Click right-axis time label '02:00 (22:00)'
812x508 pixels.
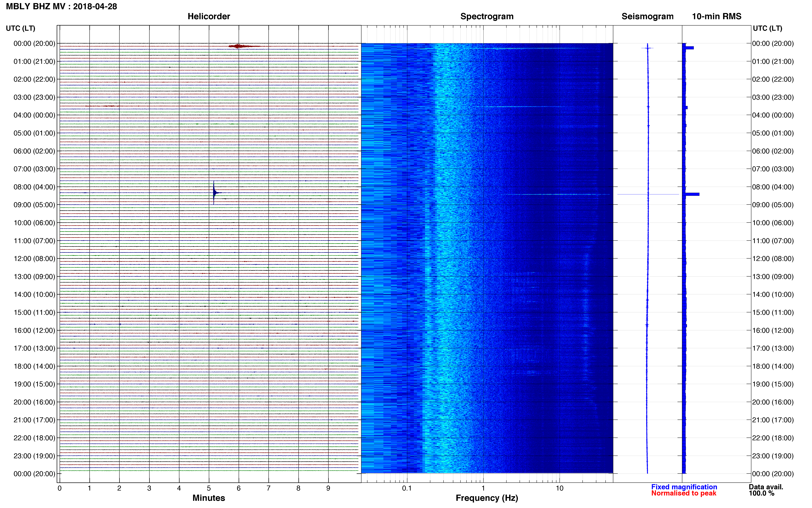pos(773,79)
